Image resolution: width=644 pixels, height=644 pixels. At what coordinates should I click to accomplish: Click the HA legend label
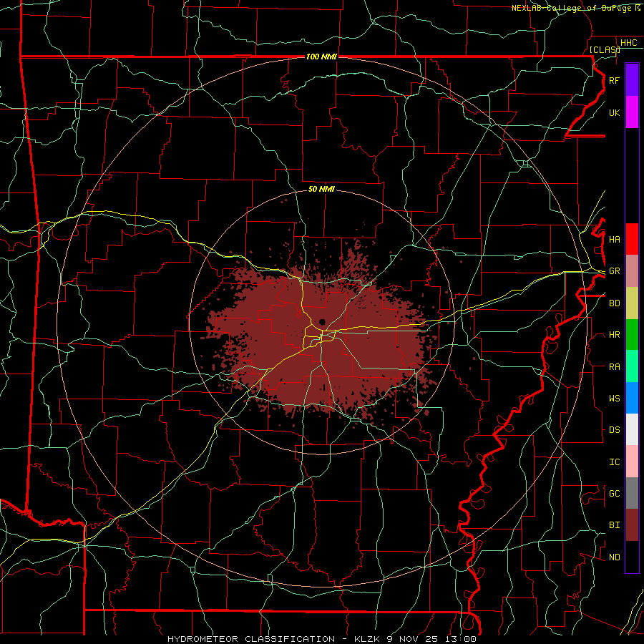[x=614, y=239]
